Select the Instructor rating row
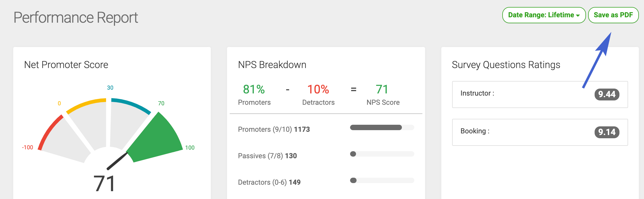This screenshot has width=644, height=199. coord(540,95)
